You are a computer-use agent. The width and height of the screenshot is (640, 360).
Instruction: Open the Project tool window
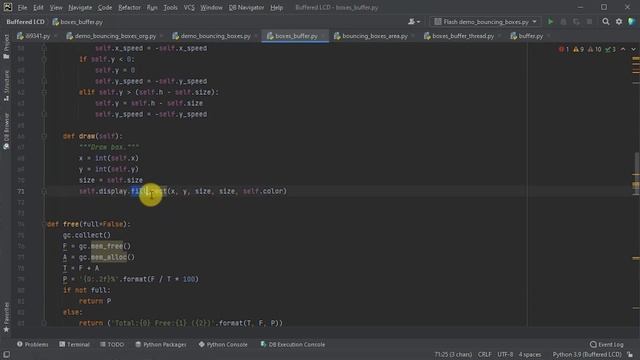(x=6, y=47)
